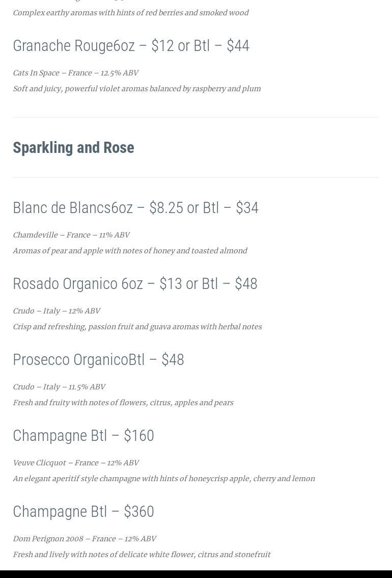Select the Crudo Italy 12% ABV line
This screenshot has width=392, height=578.
pyautogui.click(x=57, y=311)
